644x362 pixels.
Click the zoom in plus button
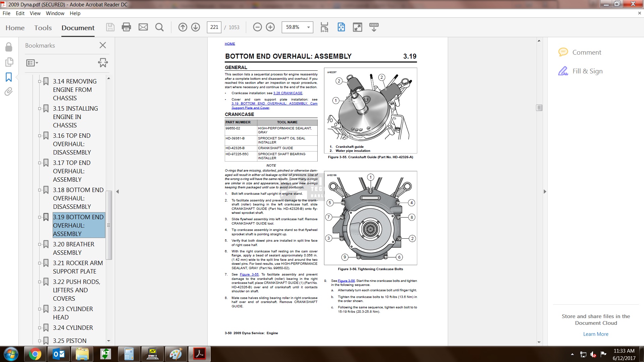pyautogui.click(x=270, y=27)
